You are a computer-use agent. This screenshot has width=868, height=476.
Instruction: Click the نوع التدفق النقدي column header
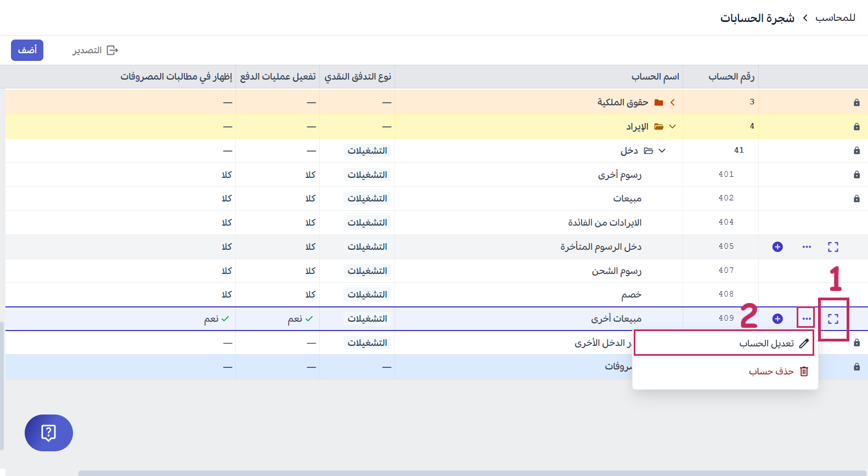point(358,77)
